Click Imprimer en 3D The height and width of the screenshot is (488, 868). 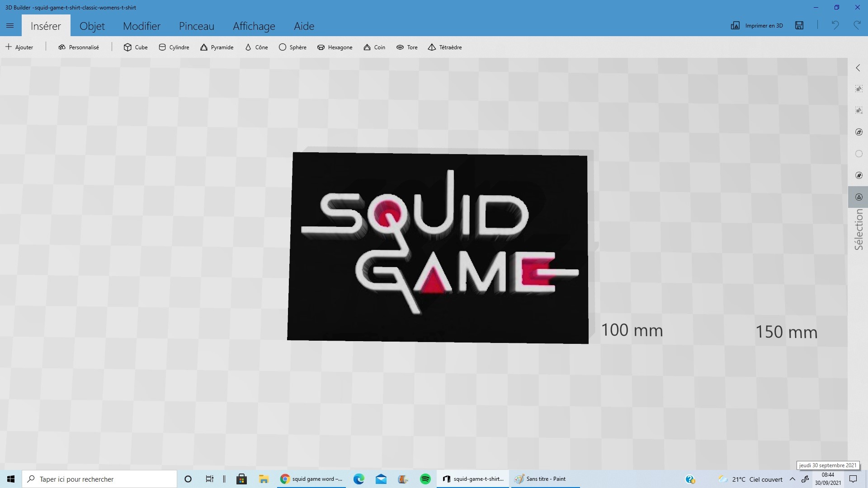tap(756, 26)
